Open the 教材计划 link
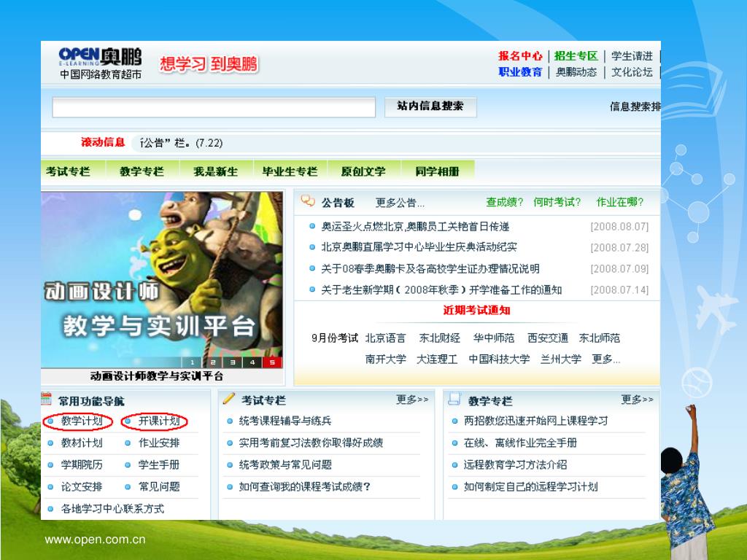This screenshot has width=747, height=560. [82, 443]
